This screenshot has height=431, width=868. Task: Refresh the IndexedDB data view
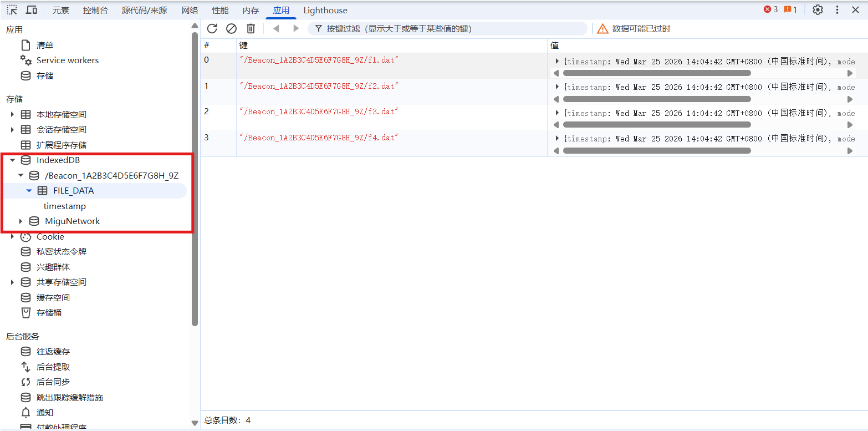pos(212,29)
